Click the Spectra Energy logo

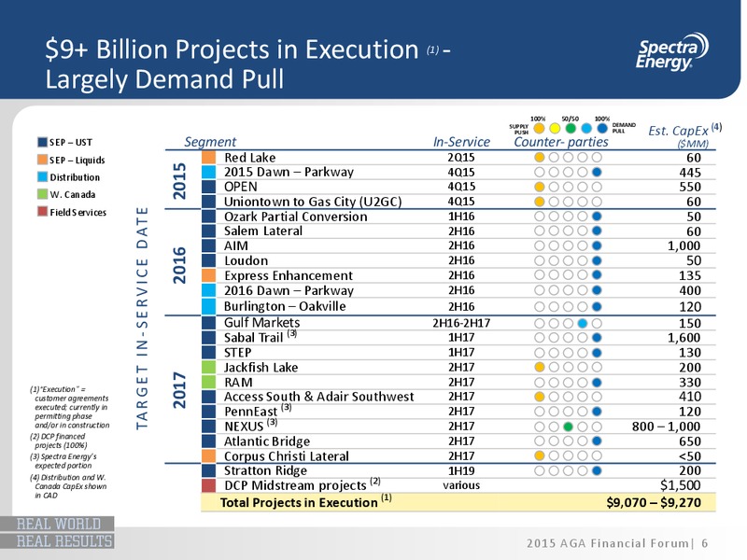671,52
